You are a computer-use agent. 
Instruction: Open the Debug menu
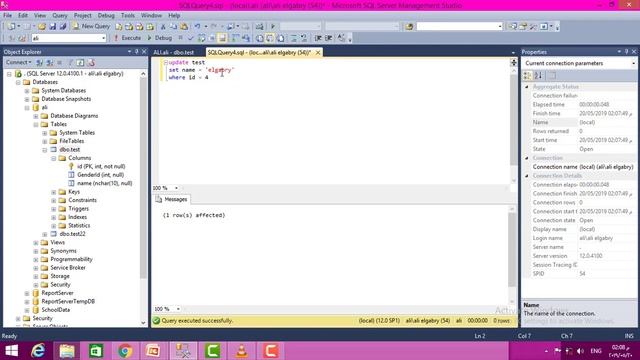point(106,15)
